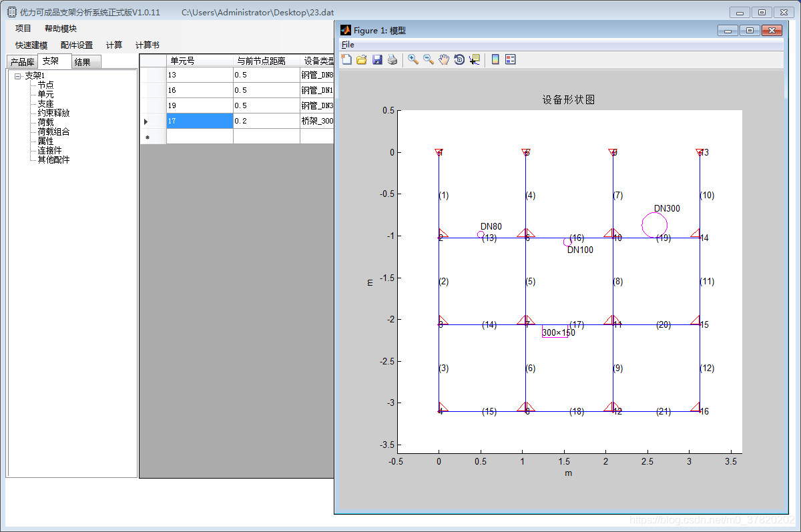Select 节点 in the tree
This screenshot has width=801, height=532.
pos(46,85)
